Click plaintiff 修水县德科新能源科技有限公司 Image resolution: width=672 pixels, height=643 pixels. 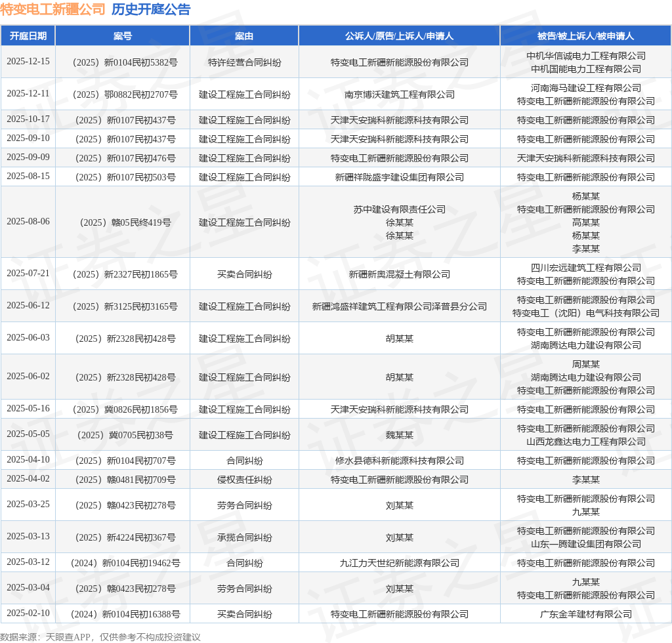[x=400, y=461]
